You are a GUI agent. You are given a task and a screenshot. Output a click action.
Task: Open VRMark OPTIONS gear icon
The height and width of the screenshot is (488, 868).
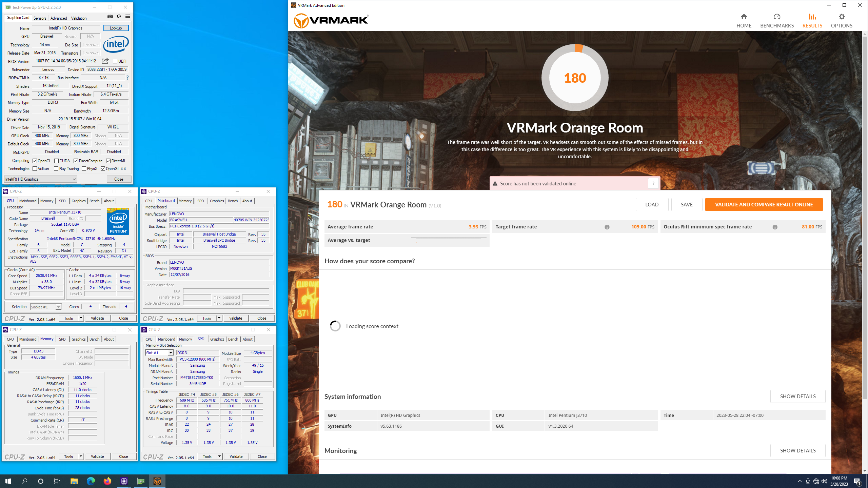click(842, 17)
